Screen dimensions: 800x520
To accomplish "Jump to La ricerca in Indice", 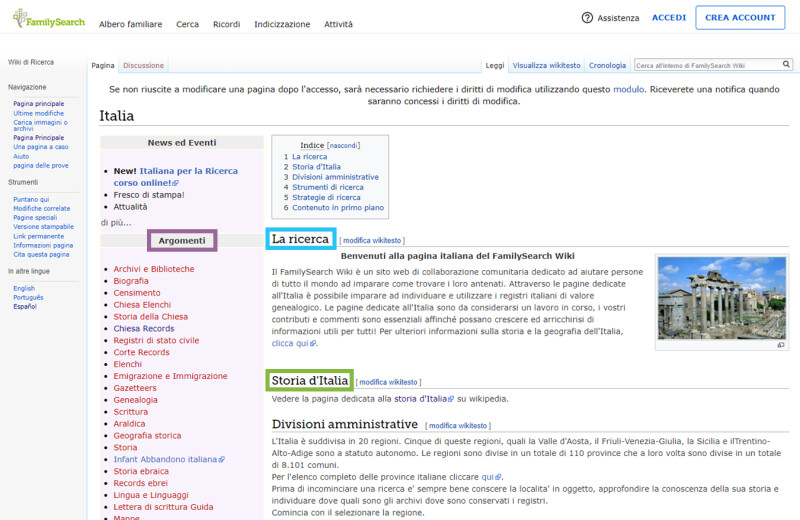I will [310, 157].
